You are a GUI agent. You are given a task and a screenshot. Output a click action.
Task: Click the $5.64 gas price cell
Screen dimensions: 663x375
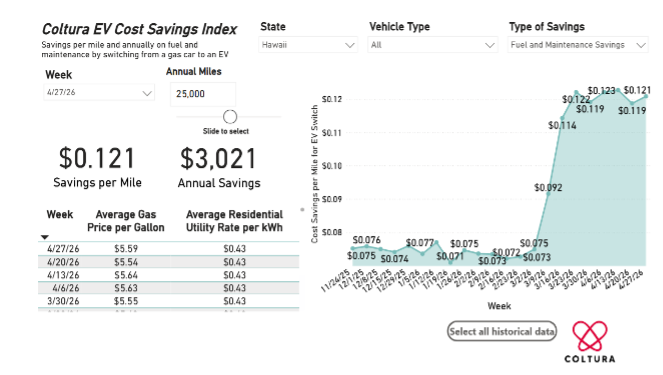[126, 275]
